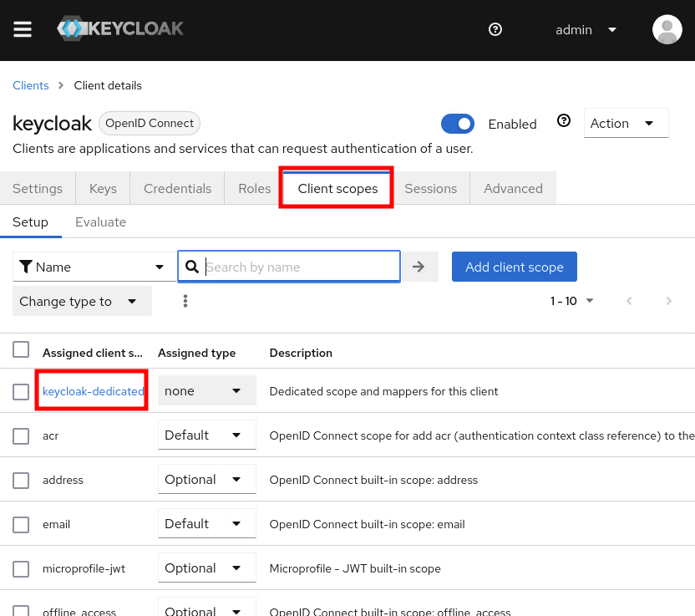Expand the Change type to dropdown
This screenshot has height=616, width=695.
point(82,301)
